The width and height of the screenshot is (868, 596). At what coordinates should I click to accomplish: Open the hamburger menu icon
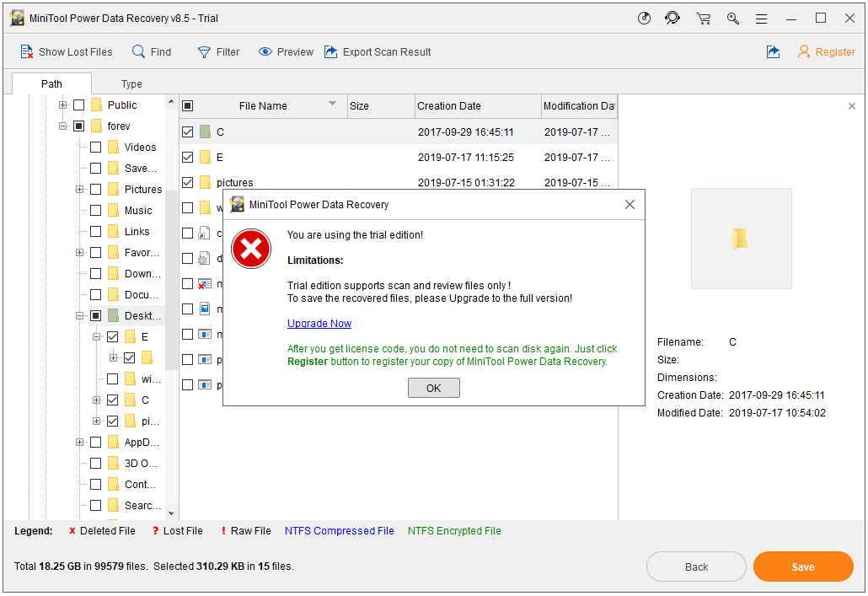tap(762, 19)
